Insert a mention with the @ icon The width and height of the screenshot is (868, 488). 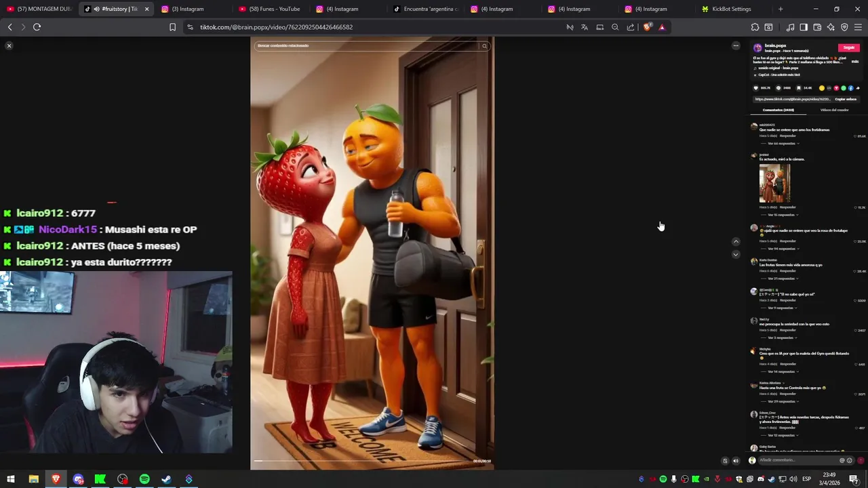pos(842,460)
